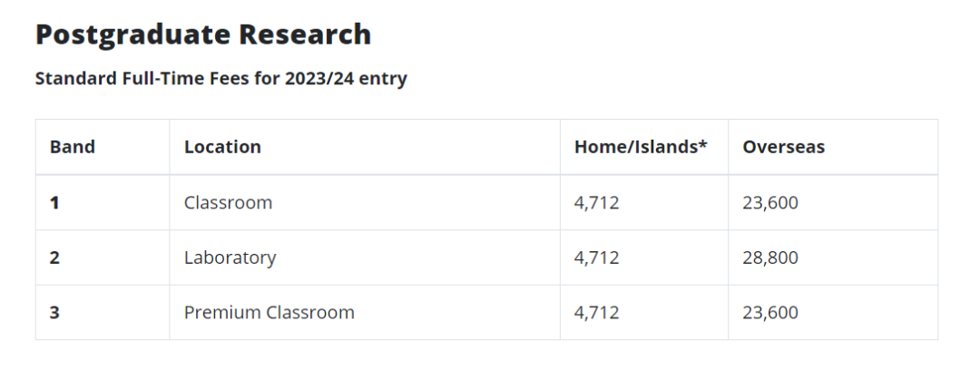980x370 pixels.
Task: Click the 4,712 Home fee for Laboratory
Action: point(597,258)
